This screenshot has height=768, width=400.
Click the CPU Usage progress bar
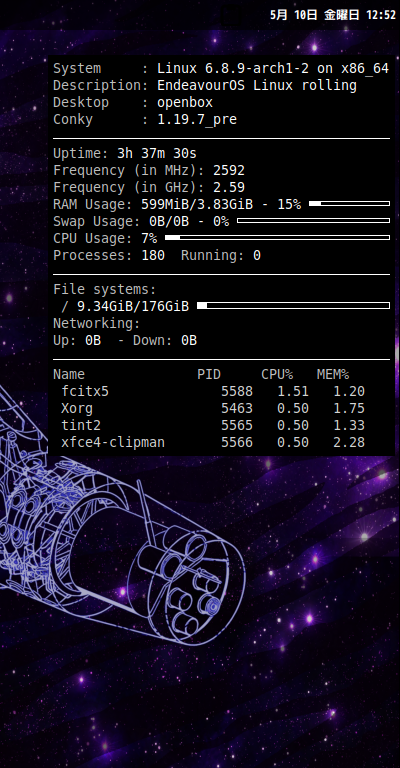pos(278,238)
